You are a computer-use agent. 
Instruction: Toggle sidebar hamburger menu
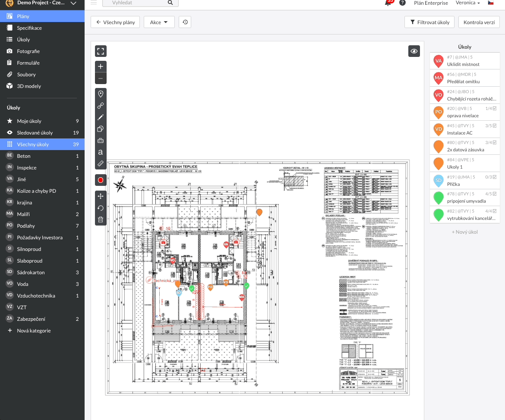click(94, 3)
